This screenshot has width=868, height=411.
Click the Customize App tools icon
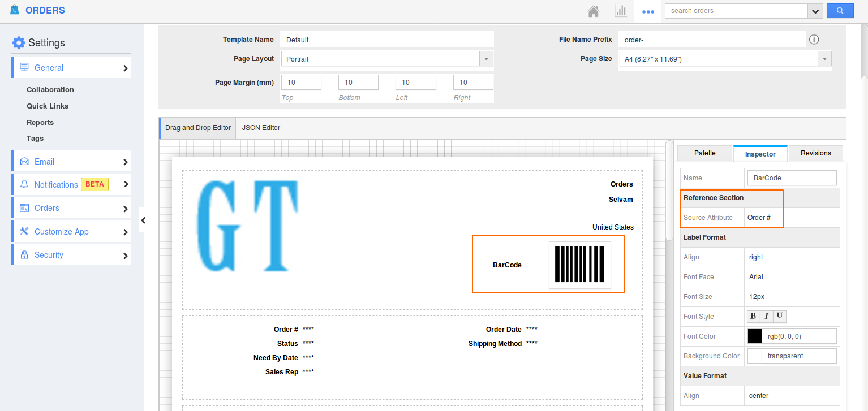[x=24, y=231]
